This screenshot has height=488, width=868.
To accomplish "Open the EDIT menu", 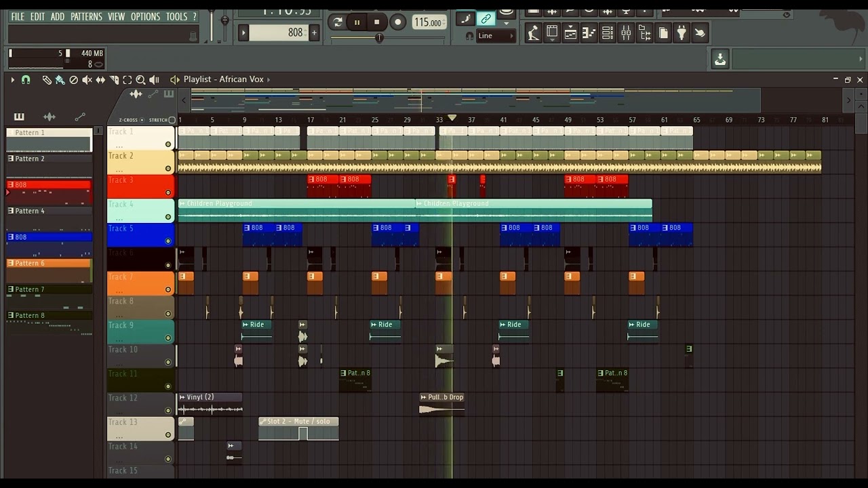I will (x=38, y=17).
